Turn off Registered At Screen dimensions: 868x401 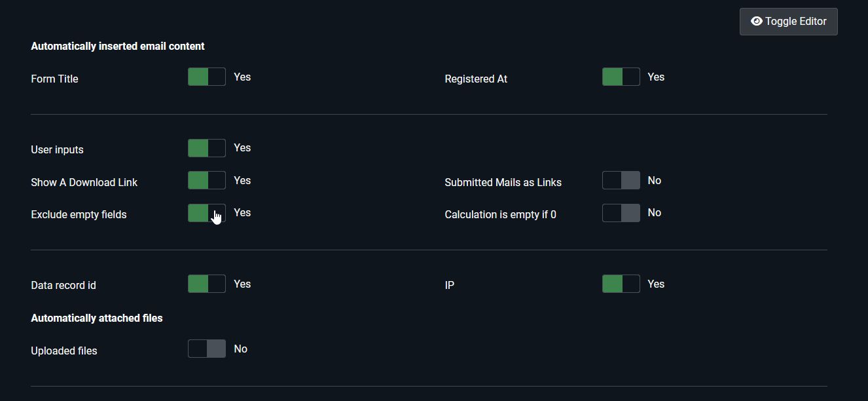[x=621, y=77]
